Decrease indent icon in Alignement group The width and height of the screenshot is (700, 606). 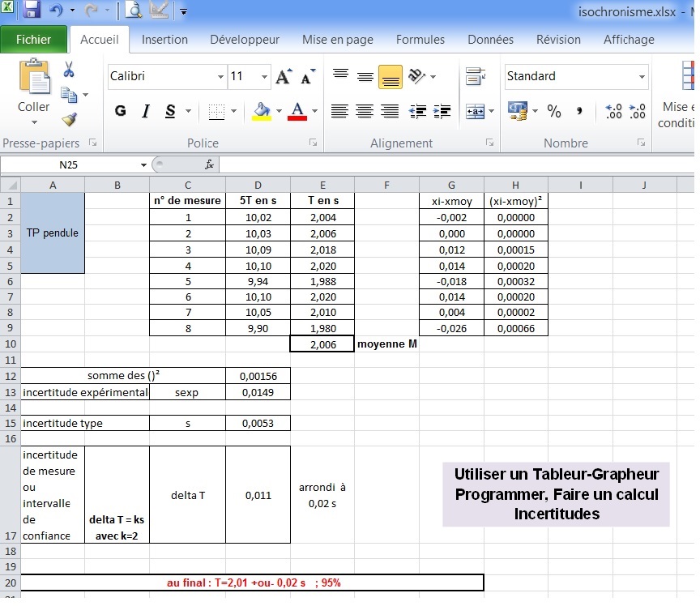pyautogui.click(x=418, y=111)
